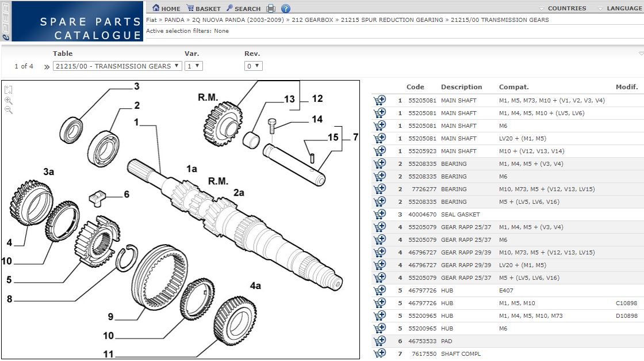Select code 7726277
The height and width of the screenshot is (361, 644).
pyautogui.click(x=424, y=189)
